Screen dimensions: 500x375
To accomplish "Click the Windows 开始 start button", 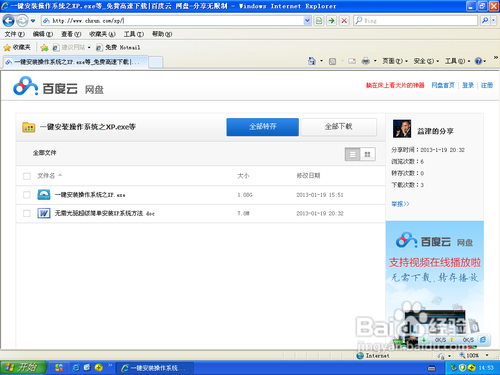I will click(x=23, y=367).
